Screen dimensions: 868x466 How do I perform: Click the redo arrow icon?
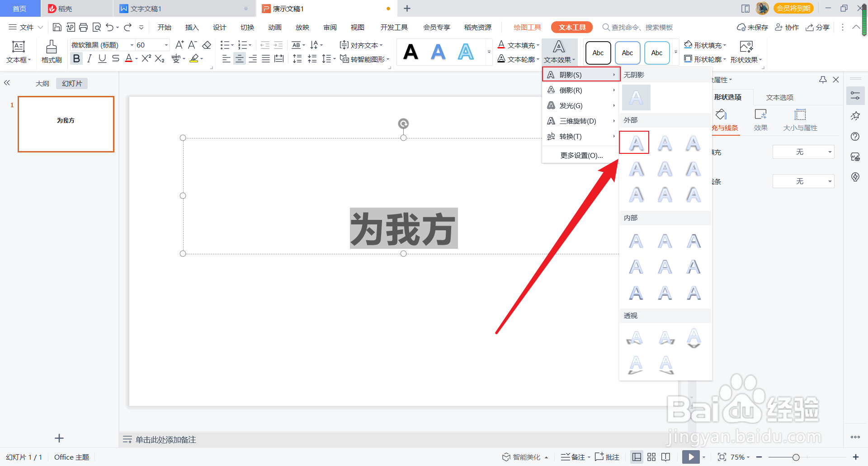[x=128, y=27]
